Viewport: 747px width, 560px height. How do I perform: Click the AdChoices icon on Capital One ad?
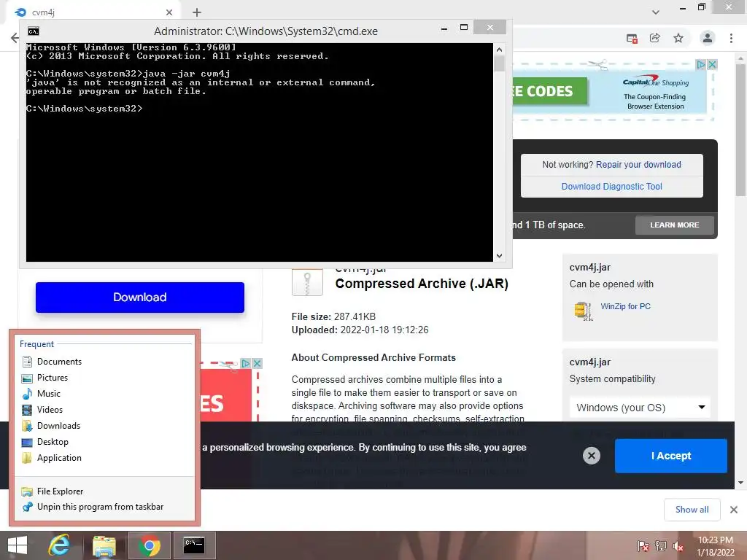pos(701,64)
